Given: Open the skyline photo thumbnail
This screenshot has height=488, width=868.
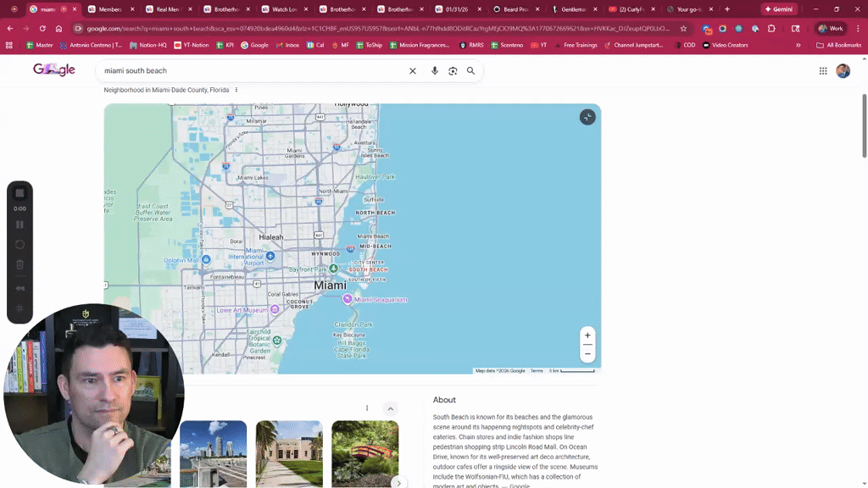Looking at the screenshot, I should coord(213,454).
